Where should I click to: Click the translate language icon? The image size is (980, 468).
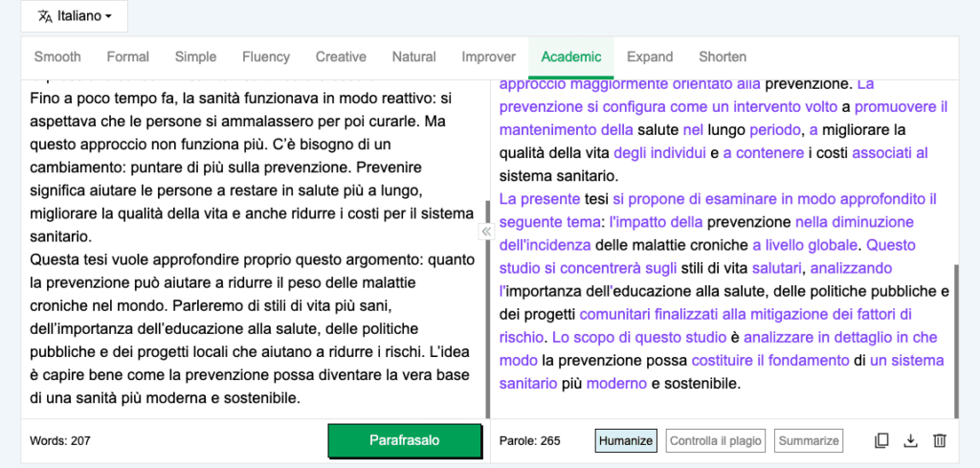click(x=45, y=16)
